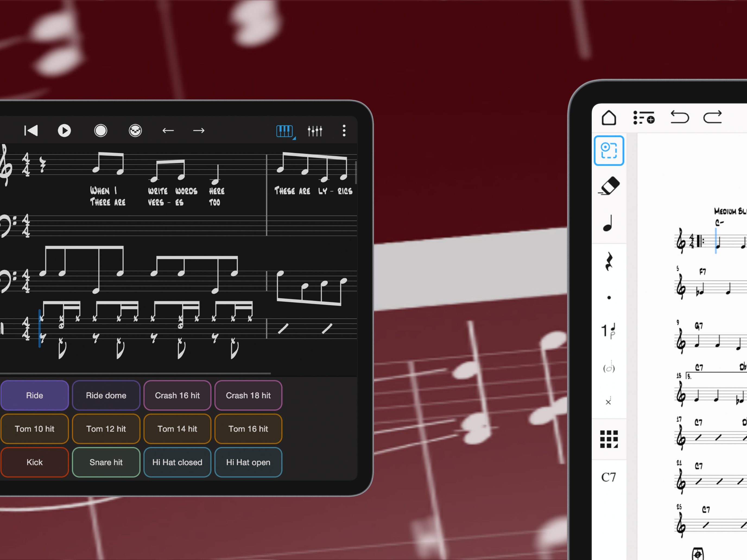Tap the Crash 18 hit pad
The width and height of the screenshot is (747, 560).
pos(248,395)
